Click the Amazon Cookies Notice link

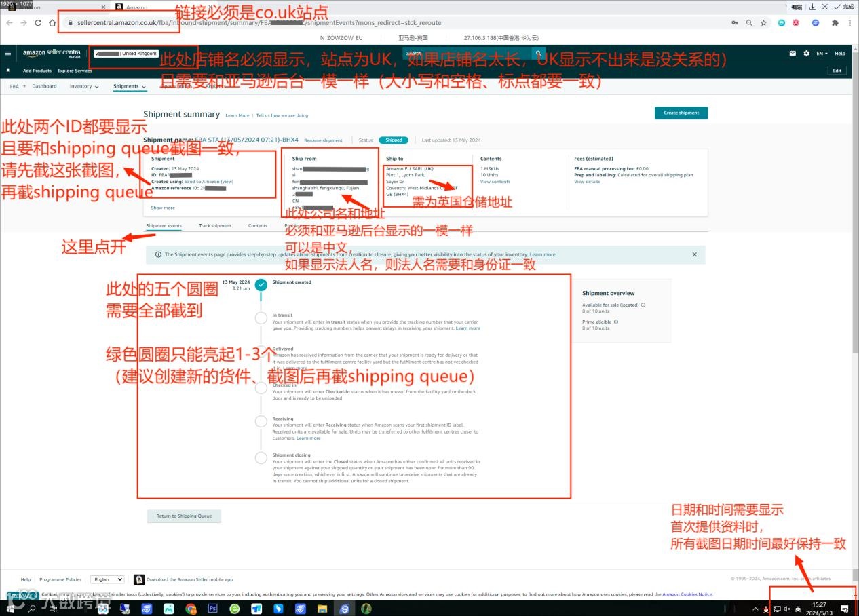687,594
